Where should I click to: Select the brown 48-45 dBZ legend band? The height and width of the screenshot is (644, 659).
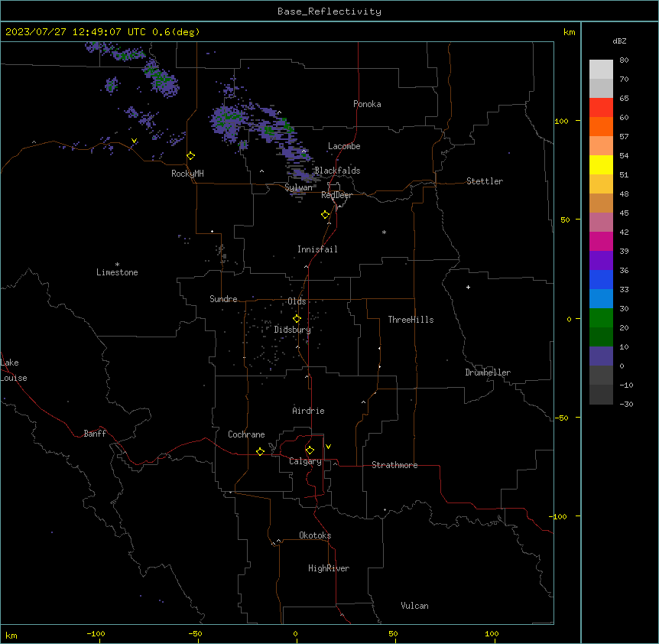click(x=601, y=203)
